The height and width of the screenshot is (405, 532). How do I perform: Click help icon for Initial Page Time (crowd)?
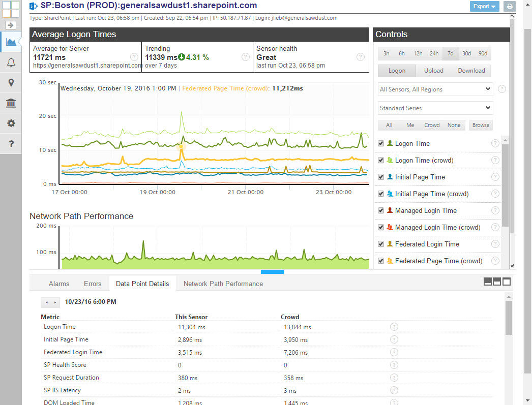click(495, 194)
